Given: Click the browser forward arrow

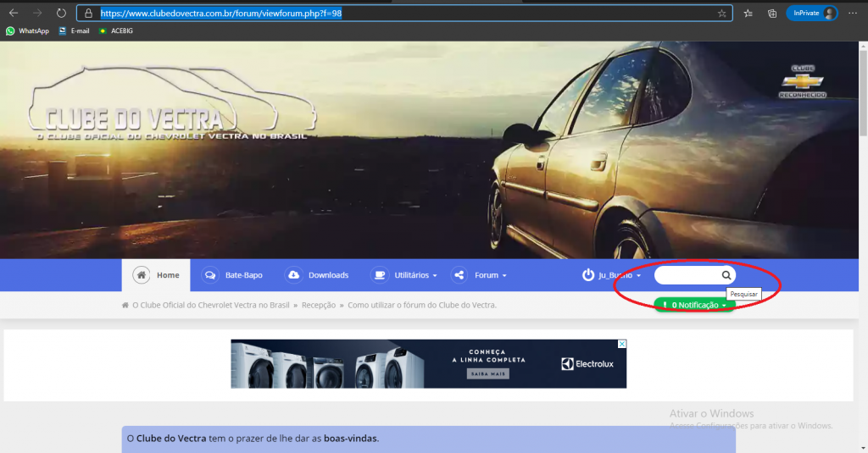Looking at the screenshot, I should pyautogui.click(x=37, y=13).
